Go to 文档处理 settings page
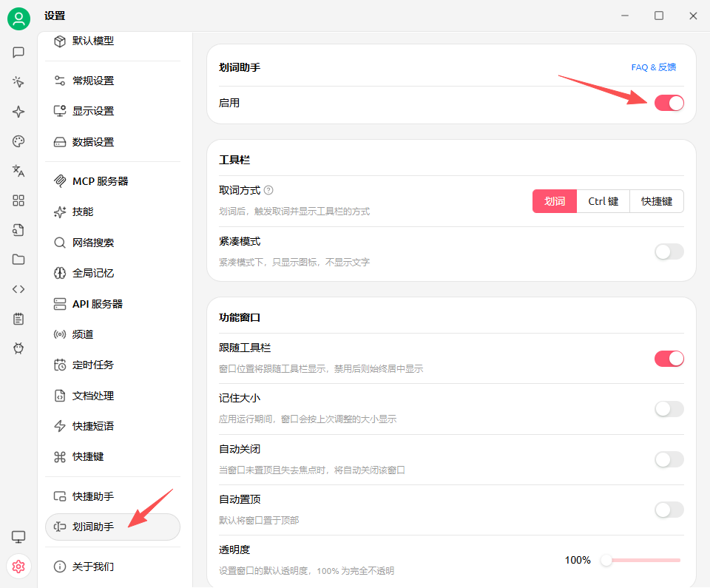The width and height of the screenshot is (710, 588). click(112, 396)
